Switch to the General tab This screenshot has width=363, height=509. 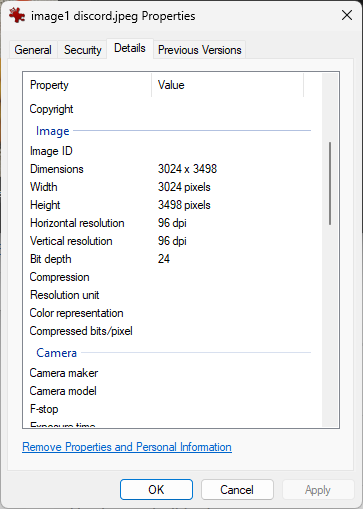coord(33,50)
